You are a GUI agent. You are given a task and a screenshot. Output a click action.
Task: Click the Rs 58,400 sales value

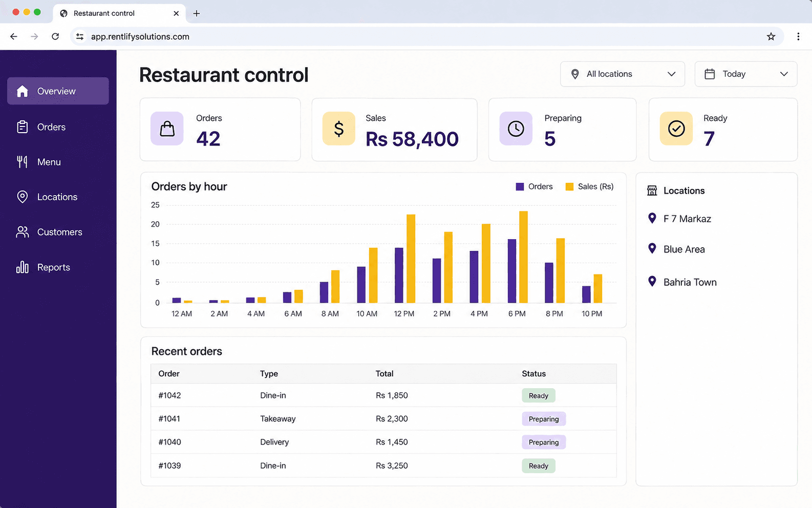[412, 139]
